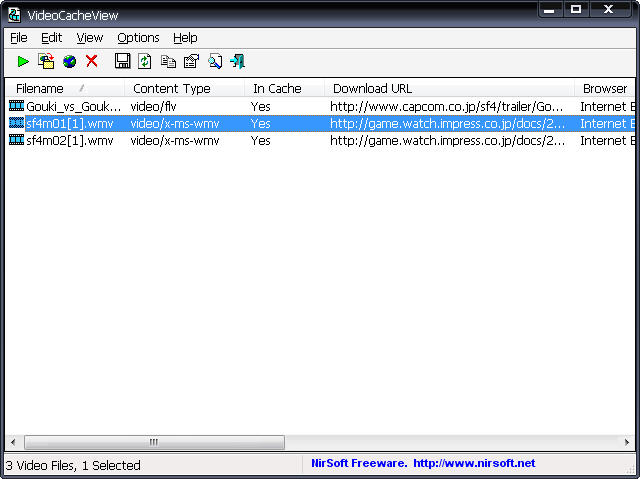Click the impress.co.jp URL in sf4m01 row
Viewport: 640px width, 479px height.
tap(447, 123)
